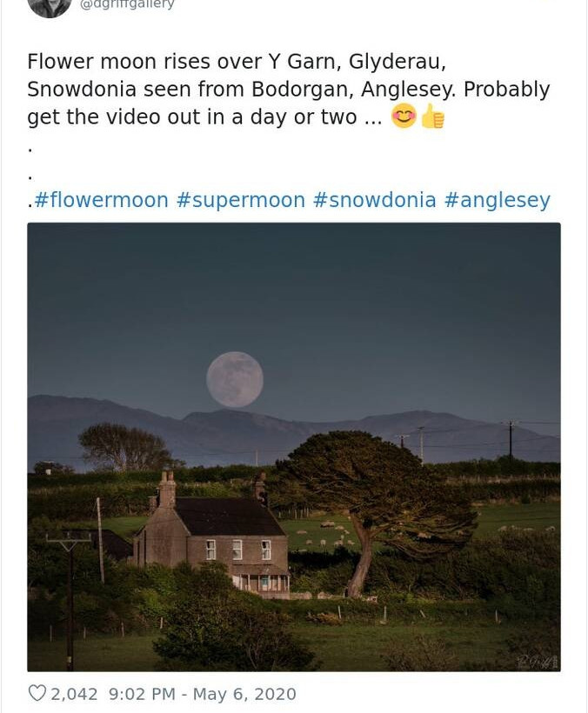Open the @dgriffgallery profile handle
The height and width of the screenshot is (713, 588).
point(127,4)
